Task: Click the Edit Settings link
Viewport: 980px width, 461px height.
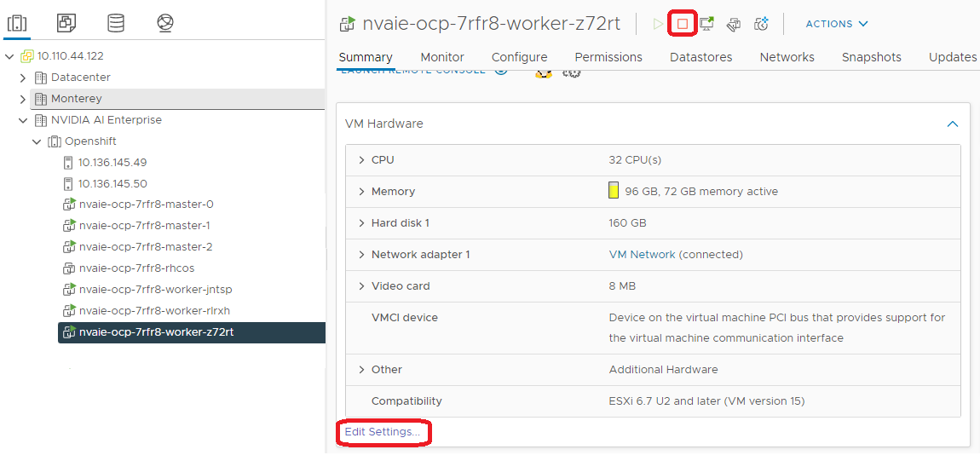Action: pyautogui.click(x=383, y=432)
